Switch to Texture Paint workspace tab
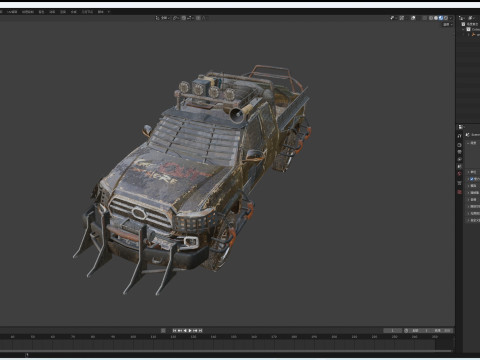The height and width of the screenshot is (360, 480). (x=28, y=12)
